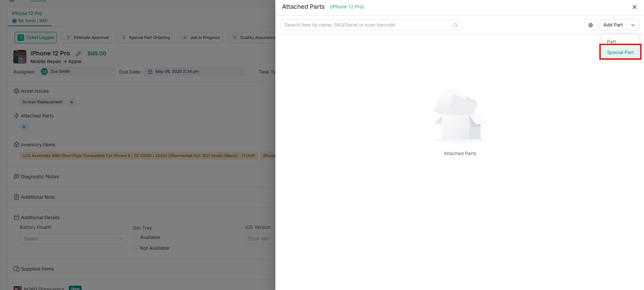Open the Battery Health Select dropdown
The image size is (644, 290).
coord(74,239)
